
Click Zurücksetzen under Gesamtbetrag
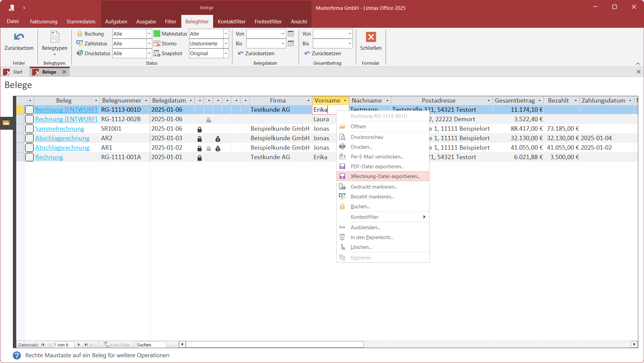323,54
